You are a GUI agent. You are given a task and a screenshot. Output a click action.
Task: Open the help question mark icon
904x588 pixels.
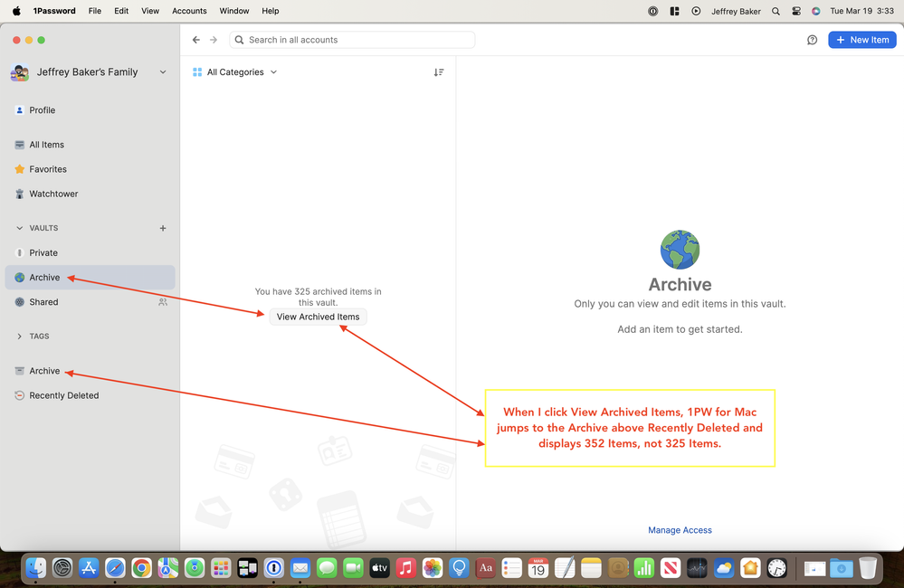812,40
